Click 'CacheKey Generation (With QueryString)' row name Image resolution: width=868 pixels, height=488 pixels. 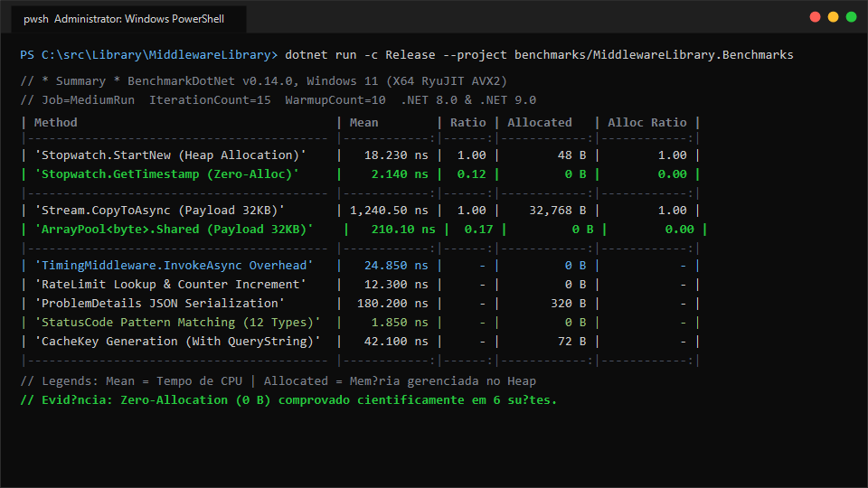coord(177,342)
